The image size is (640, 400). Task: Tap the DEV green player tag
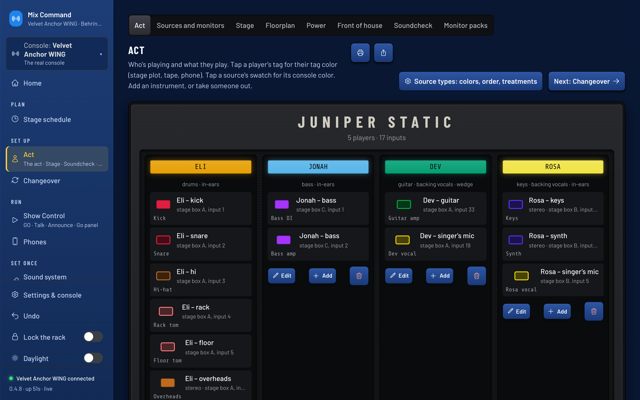coord(436,167)
